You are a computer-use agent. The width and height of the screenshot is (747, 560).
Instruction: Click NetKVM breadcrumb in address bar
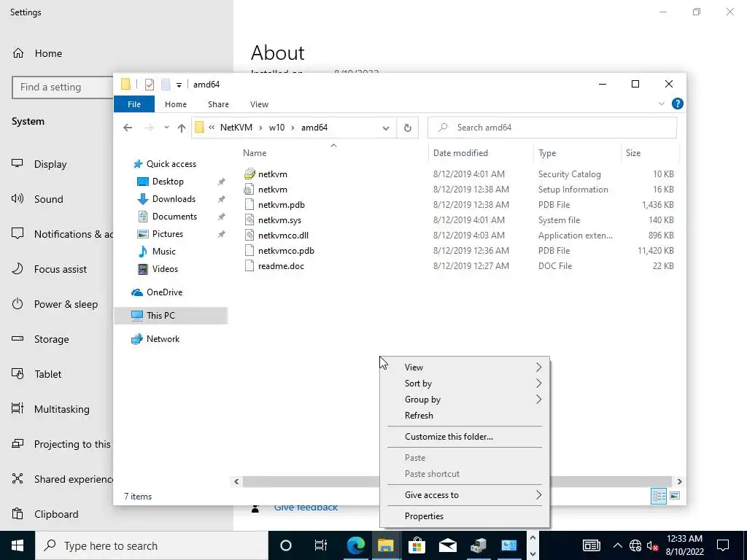[x=236, y=128]
